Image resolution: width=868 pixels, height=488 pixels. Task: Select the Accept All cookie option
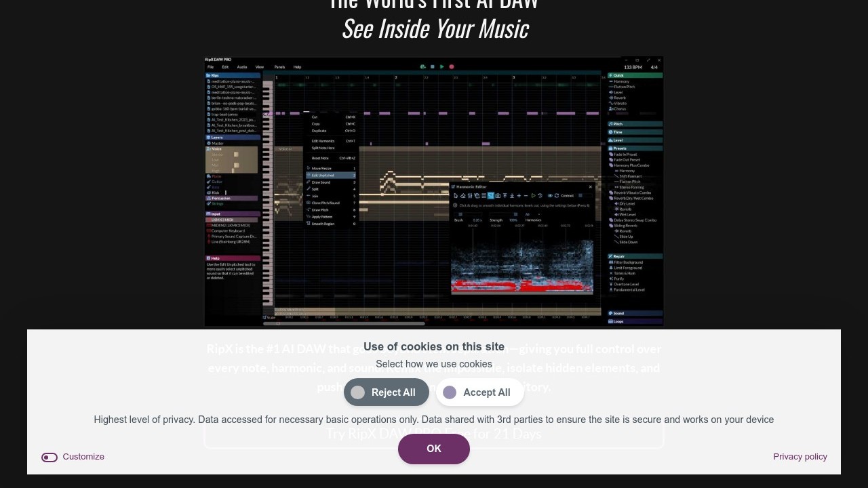pyautogui.click(x=478, y=392)
